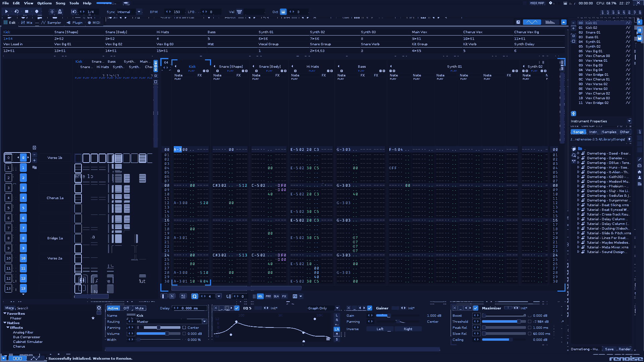Show sample FX column button
This screenshot has width=644, height=362.
point(284,296)
